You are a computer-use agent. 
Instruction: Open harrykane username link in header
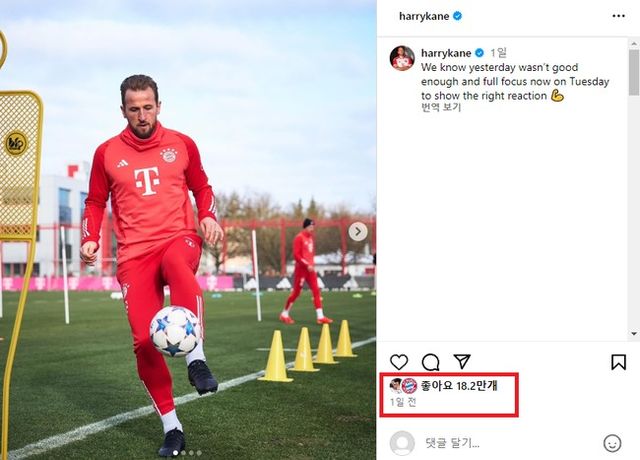(424, 16)
